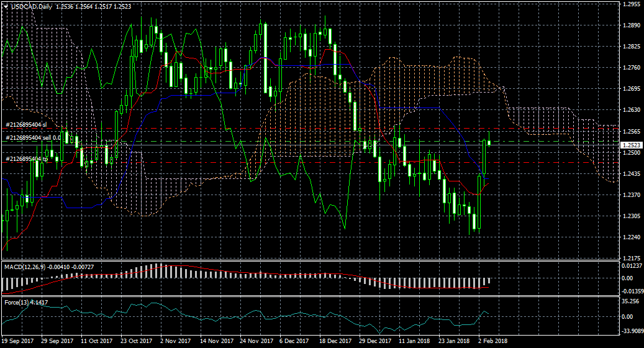Click the Force index scale value 35.256
644x348 pixels.
coord(630,302)
